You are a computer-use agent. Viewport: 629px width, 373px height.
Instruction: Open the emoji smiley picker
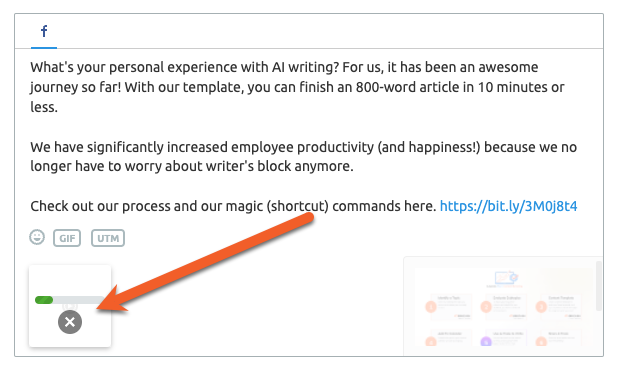point(37,237)
